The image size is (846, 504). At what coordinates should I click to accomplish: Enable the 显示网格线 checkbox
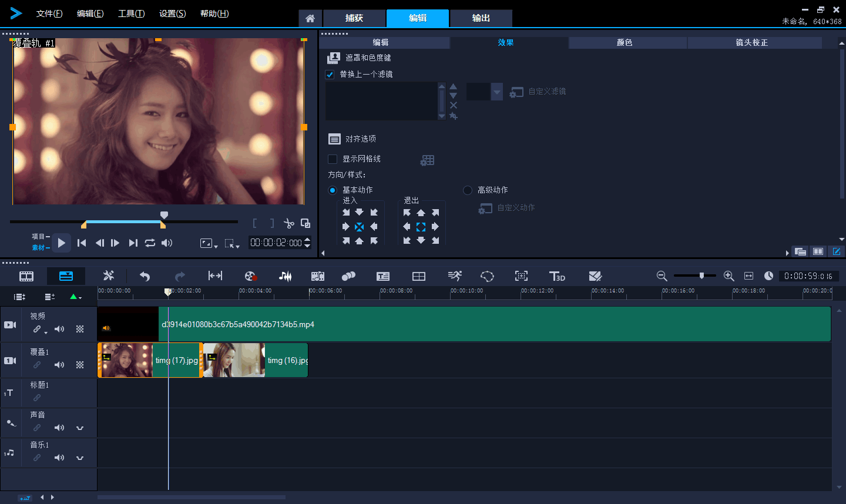coord(333,159)
